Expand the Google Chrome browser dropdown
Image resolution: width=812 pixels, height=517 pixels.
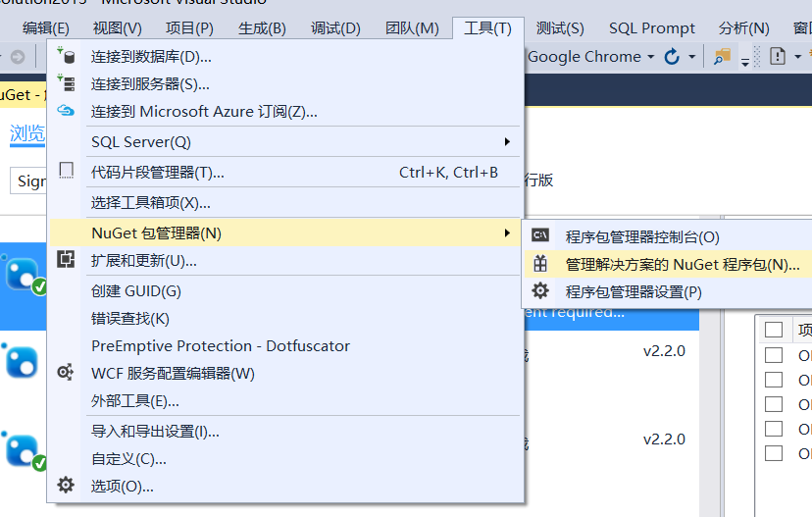pos(651,57)
